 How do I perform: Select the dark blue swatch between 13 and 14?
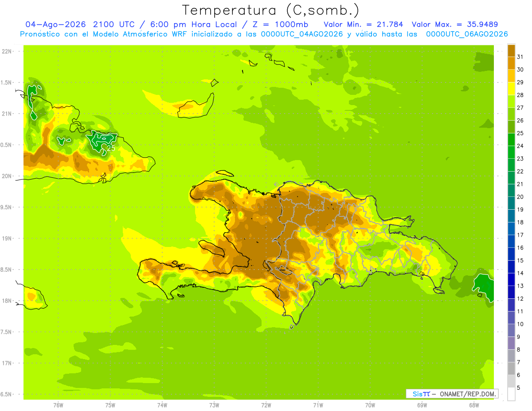click(x=511, y=279)
